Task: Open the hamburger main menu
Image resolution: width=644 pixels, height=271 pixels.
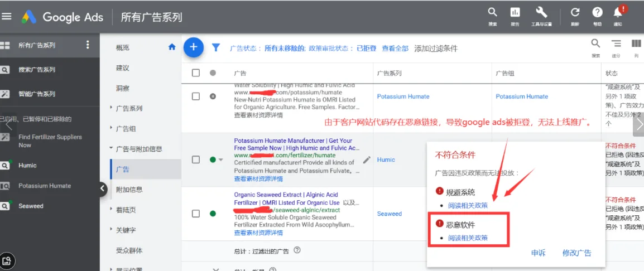Action: point(7,16)
